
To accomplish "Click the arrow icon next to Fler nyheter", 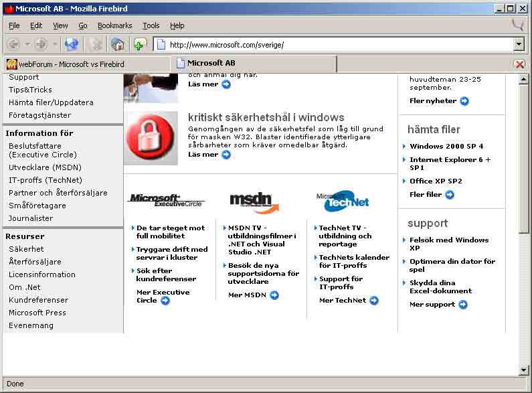I will pyautogui.click(x=464, y=101).
